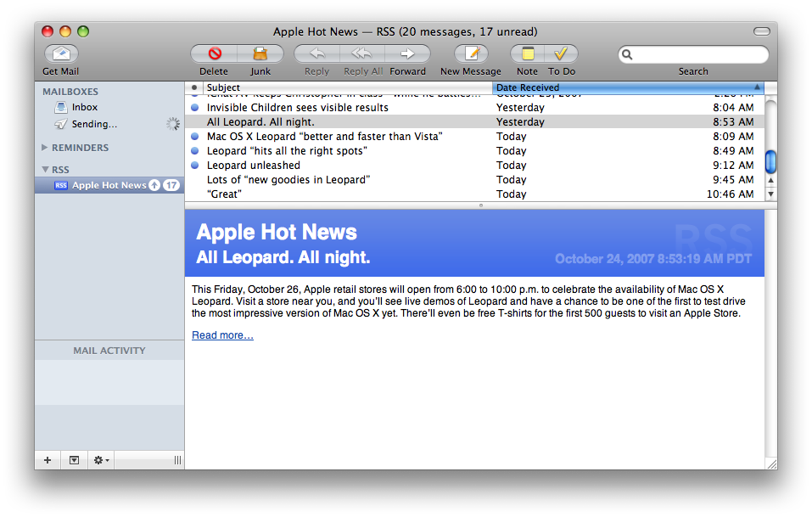Click the split pane divider dot
This screenshot has height=517, width=812.
[x=481, y=205]
